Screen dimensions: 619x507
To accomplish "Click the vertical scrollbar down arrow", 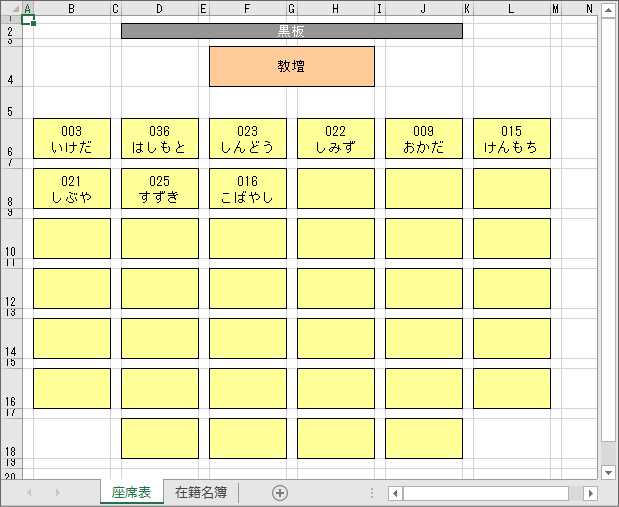I will [608, 472].
